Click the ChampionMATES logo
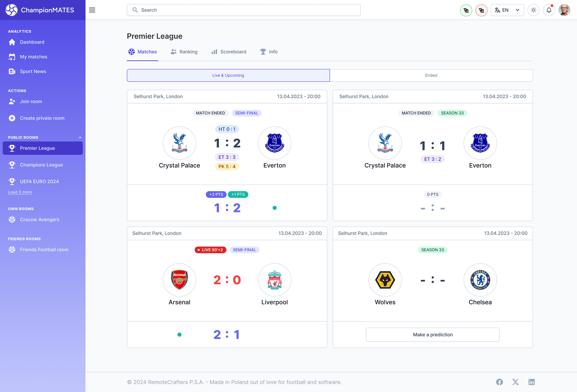The width and height of the screenshot is (577, 392). [x=40, y=10]
